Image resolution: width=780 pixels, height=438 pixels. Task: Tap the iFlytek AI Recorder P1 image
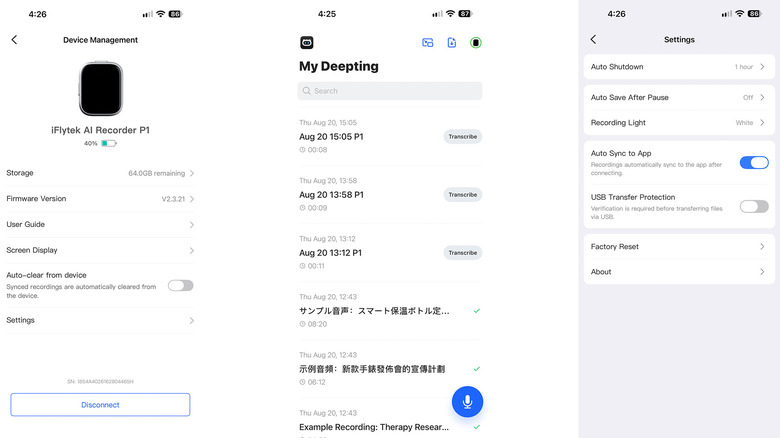tap(100, 89)
